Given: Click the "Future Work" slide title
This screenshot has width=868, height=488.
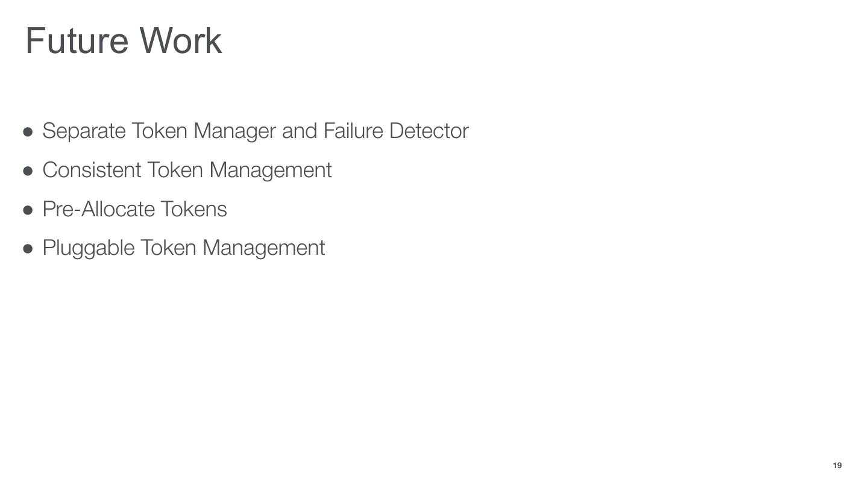Looking at the screenshot, I should point(124,41).
